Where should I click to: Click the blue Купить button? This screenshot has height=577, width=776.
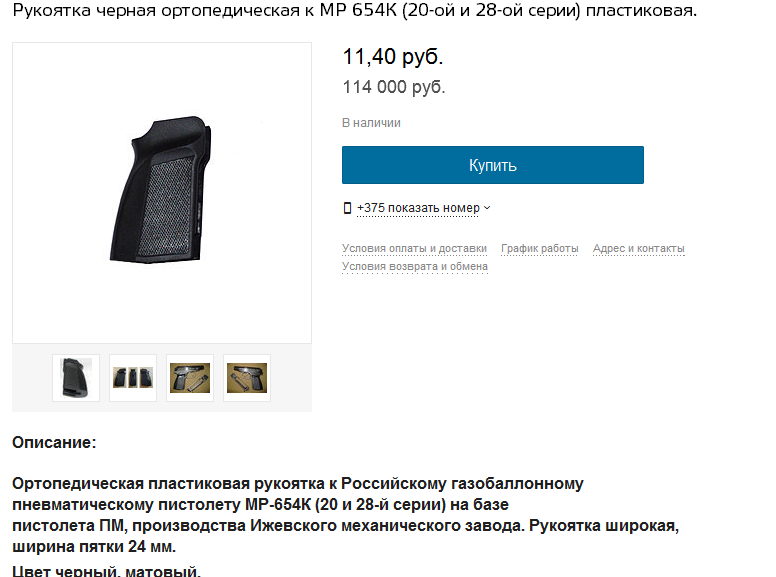(x=492, y=165)
